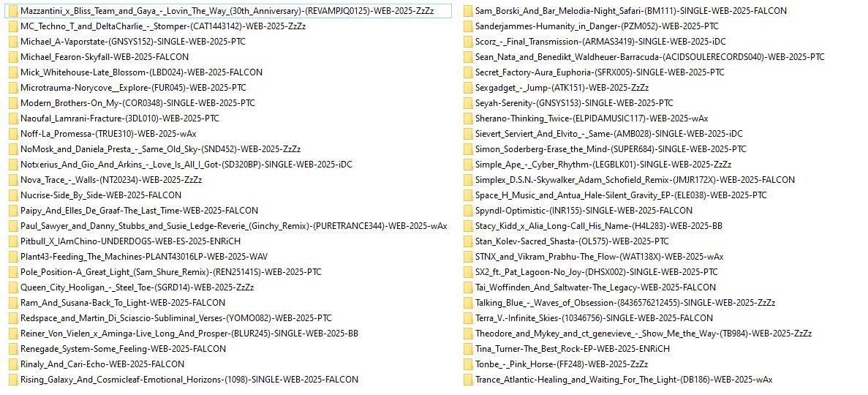This screenshot has width=868, height=395.
Task: Click the Talking_Blue Waves_of_Obsession folder name
Action: pyautogui.click(x=625, y=303)
